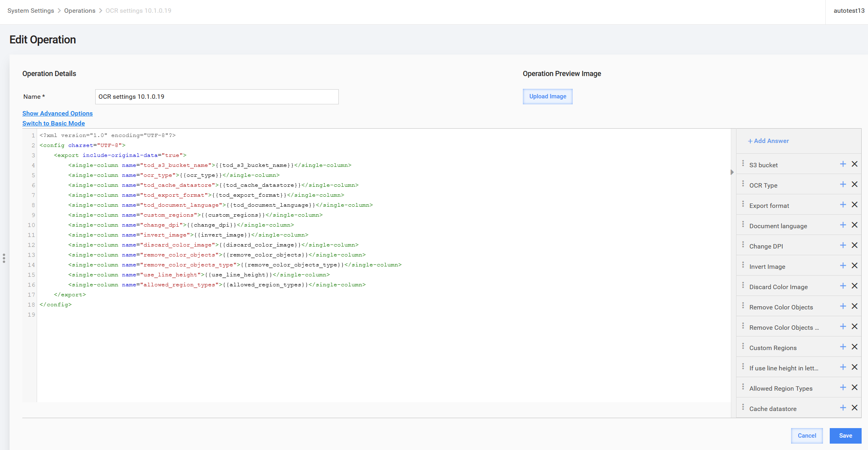Click the drag handle beside OCR Type

[x=743, y=184]
